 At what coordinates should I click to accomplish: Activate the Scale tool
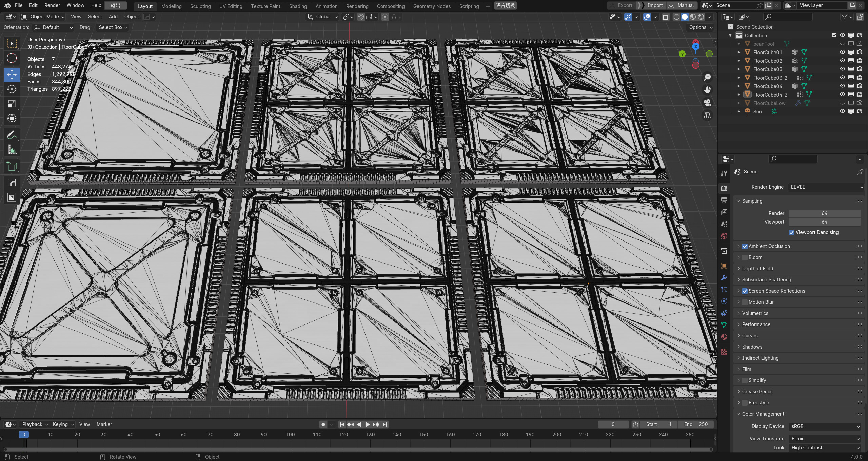pos(12,104)
